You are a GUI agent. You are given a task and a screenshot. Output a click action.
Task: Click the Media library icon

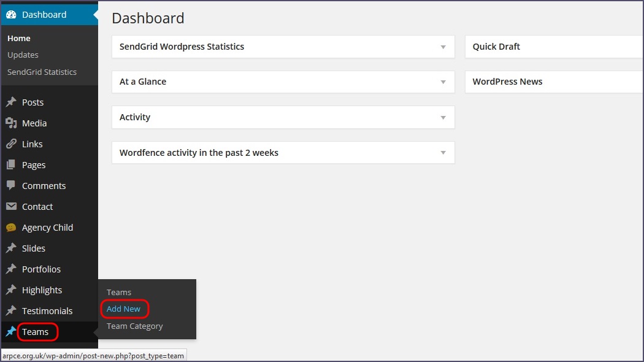pyautogui.click(x=11, y=123)
